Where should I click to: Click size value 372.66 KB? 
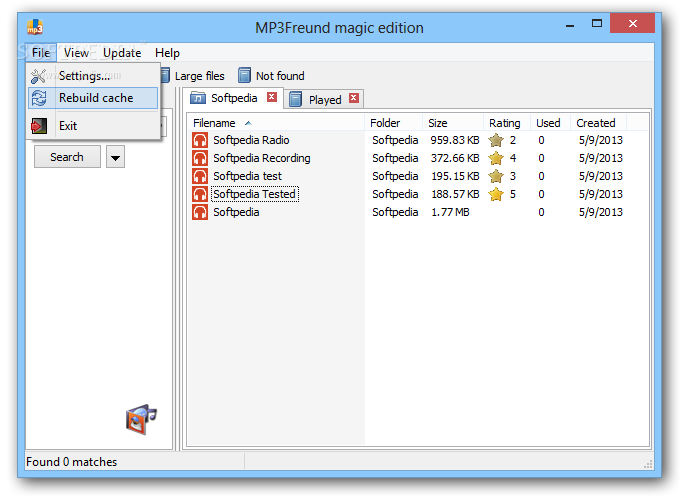click(455, 158)
